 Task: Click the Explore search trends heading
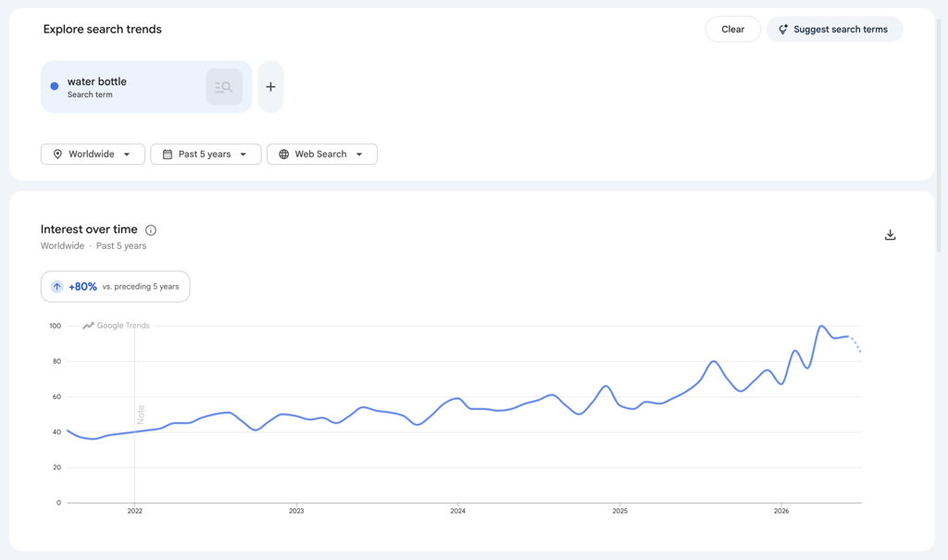coord(102,29)
